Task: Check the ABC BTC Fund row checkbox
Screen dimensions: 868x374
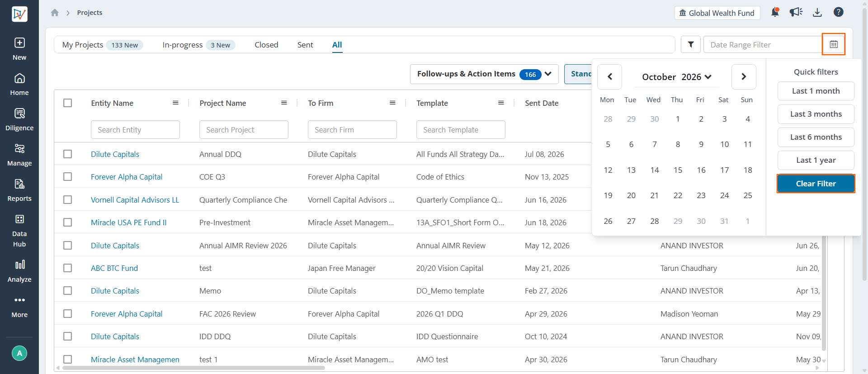Action: [x=68, y=268]
